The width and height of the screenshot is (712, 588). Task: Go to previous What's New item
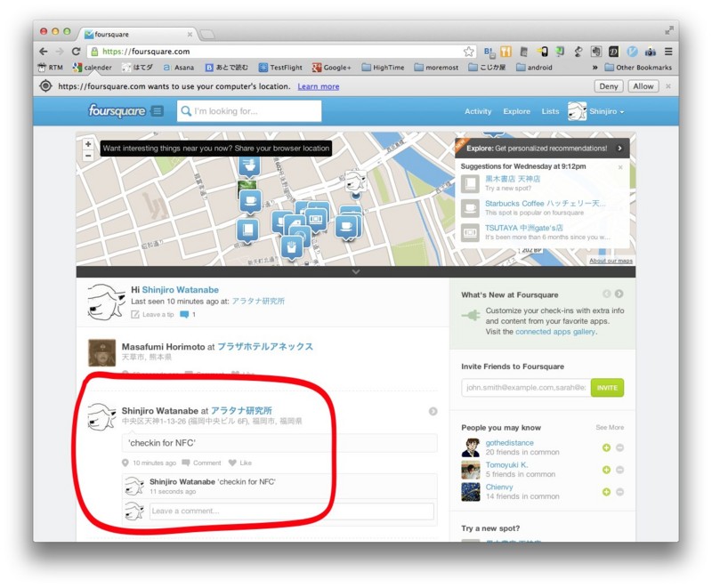[x=607, y=294]
